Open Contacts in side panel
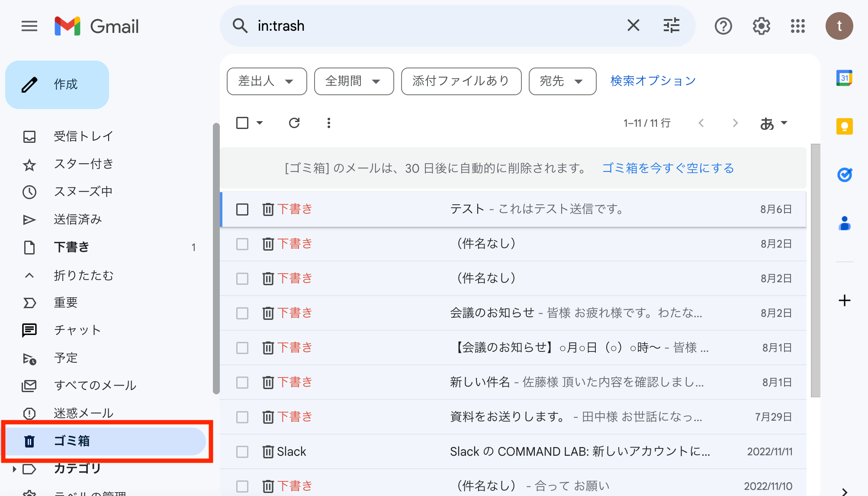Viewport: 868px width, 496px height. (844, 223)
